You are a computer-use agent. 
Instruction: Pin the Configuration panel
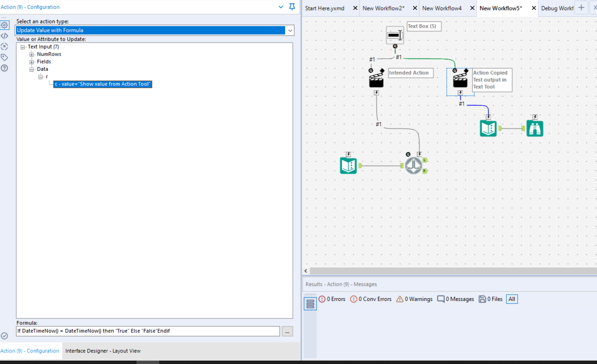(x=292, y=7)
